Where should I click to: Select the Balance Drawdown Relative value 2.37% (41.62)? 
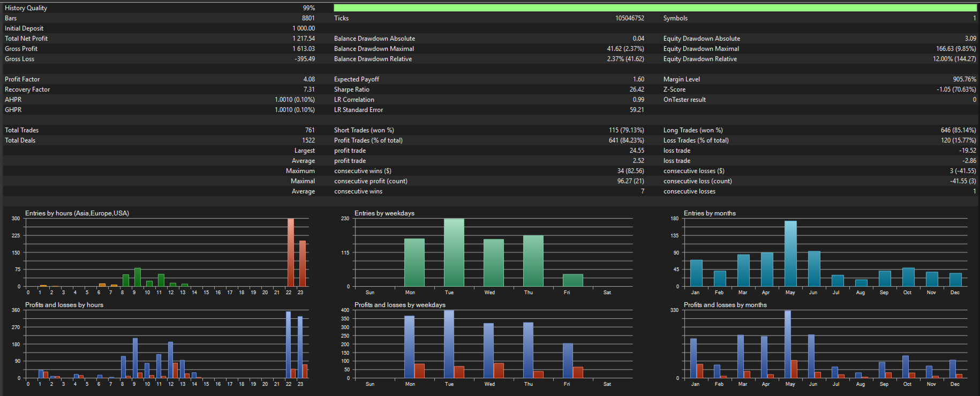click(625, 59)
